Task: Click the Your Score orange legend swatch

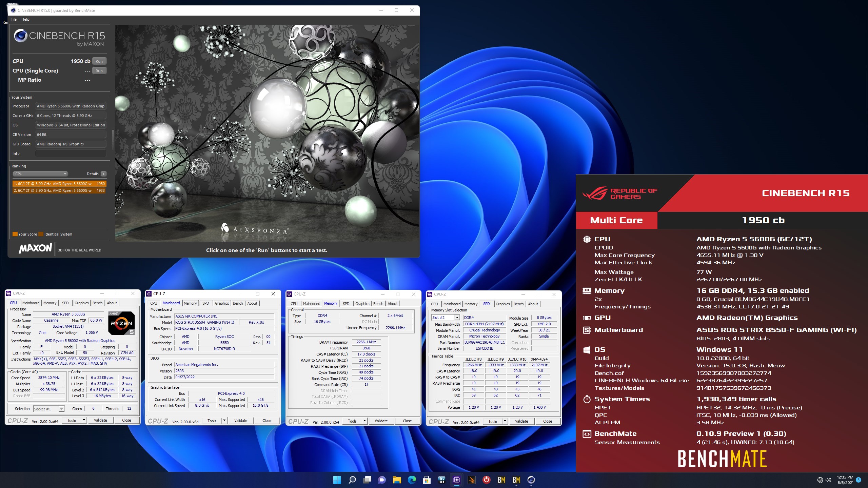Action: pyautogui.click(x=15, y=234)
